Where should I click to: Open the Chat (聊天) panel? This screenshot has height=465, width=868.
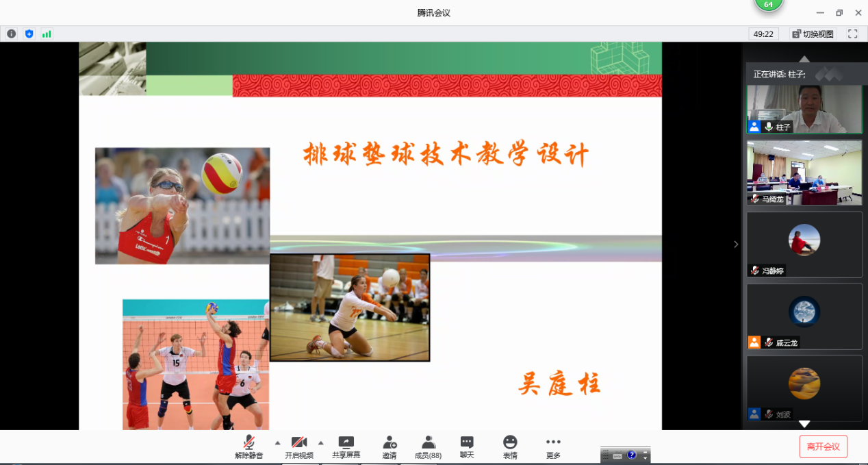click(467, 447)
